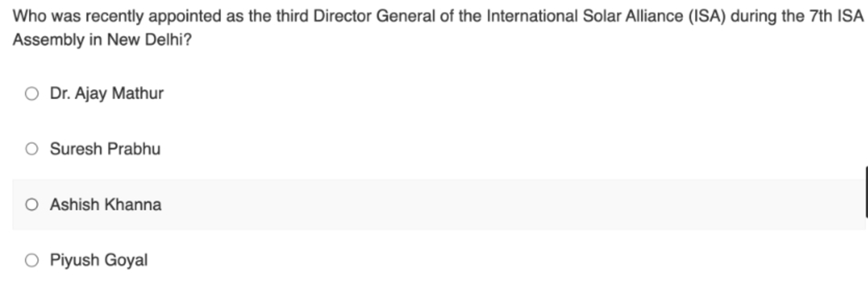Click the word 'Prabhu' in second option

[134, 149]
